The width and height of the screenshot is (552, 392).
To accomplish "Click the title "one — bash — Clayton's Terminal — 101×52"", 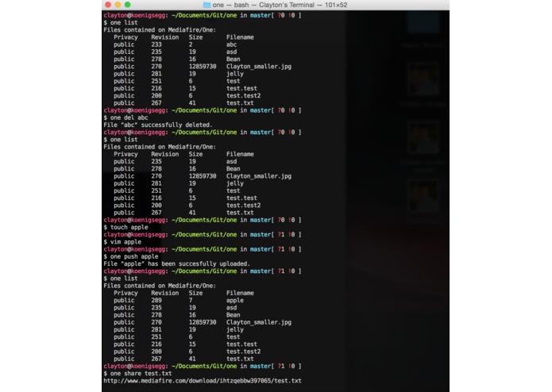I will 280,5.
